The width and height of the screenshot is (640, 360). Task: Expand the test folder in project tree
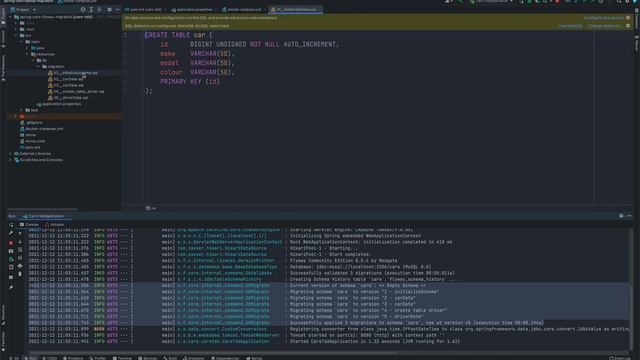[22, 110]
